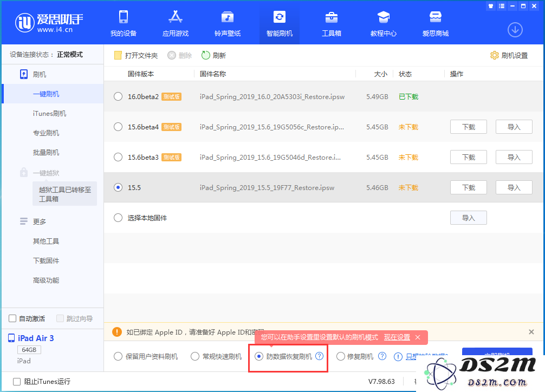The height and width of the screenshot is (392, 545).
Task: Click the 固件版本 column header
Action: pos(141,74)
